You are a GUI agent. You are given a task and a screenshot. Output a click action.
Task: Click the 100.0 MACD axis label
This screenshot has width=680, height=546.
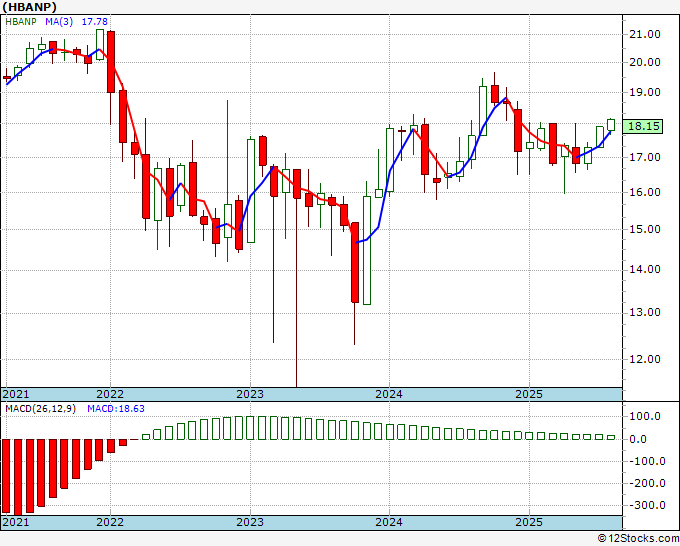pos(645,417)
